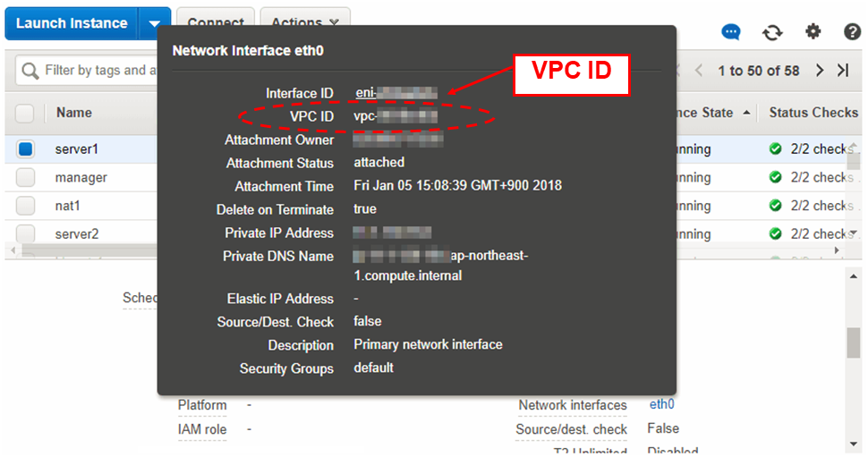Viewport: 868px width, 457px height.
Task: Expand the Actions dropdown menu
Action: (x=304, y=23)
